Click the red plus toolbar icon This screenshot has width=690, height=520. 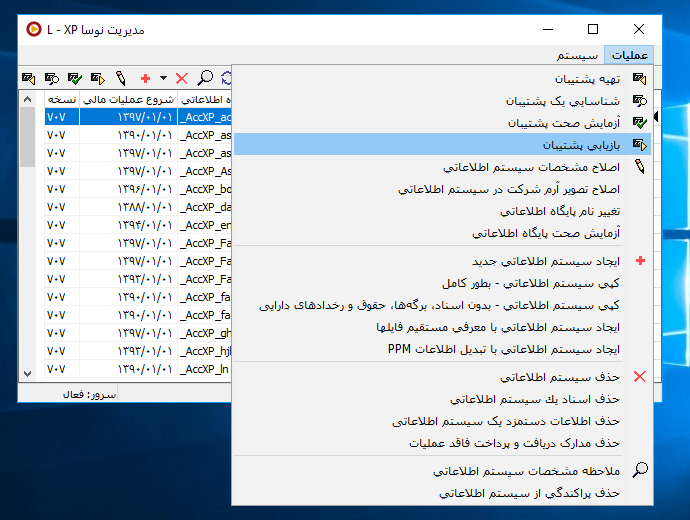(146, 77)
